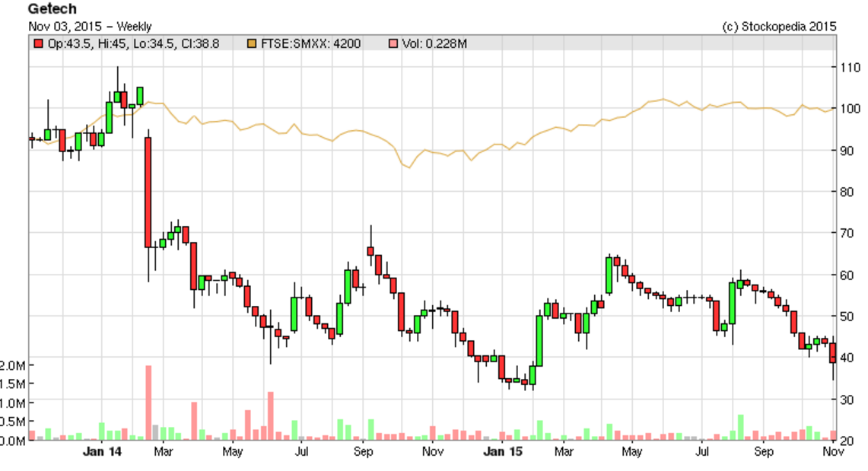
Task: Click the Vol: 0.228M legend text
Action: pyautogui.click(x=434, y=44)
